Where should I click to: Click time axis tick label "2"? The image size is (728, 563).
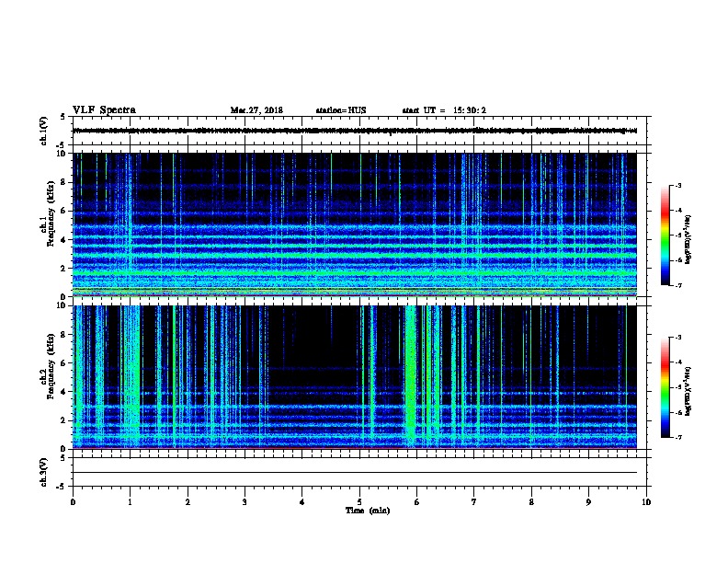[188, 502]
